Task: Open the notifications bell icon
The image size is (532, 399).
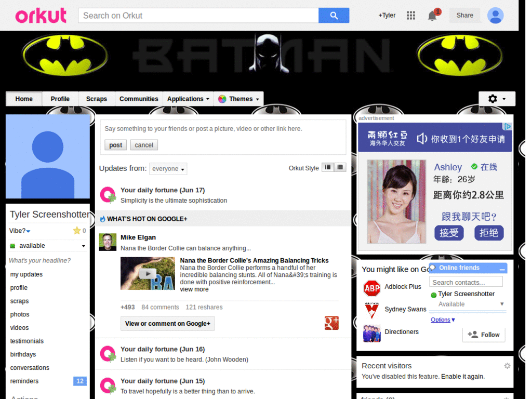Action: coord(432,16)
